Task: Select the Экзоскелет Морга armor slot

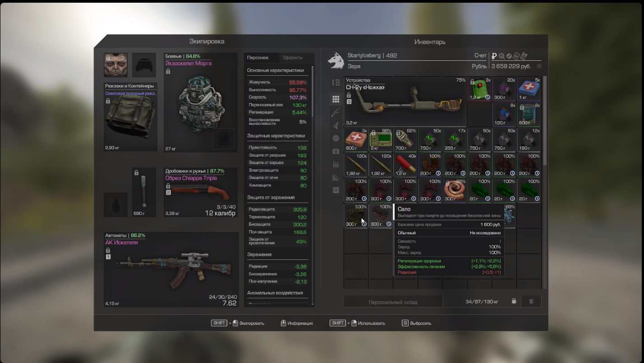Action: point(201,103)
